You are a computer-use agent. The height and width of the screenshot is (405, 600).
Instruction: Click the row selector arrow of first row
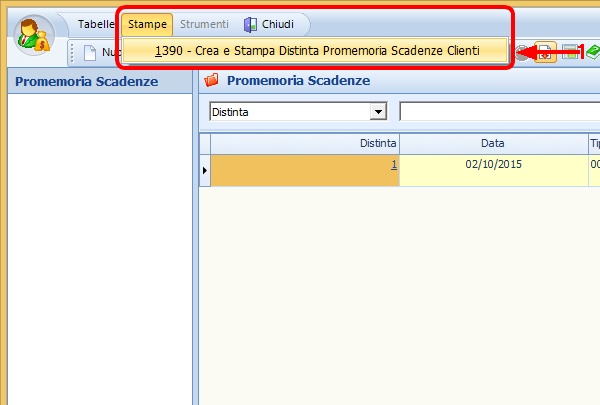205,171
